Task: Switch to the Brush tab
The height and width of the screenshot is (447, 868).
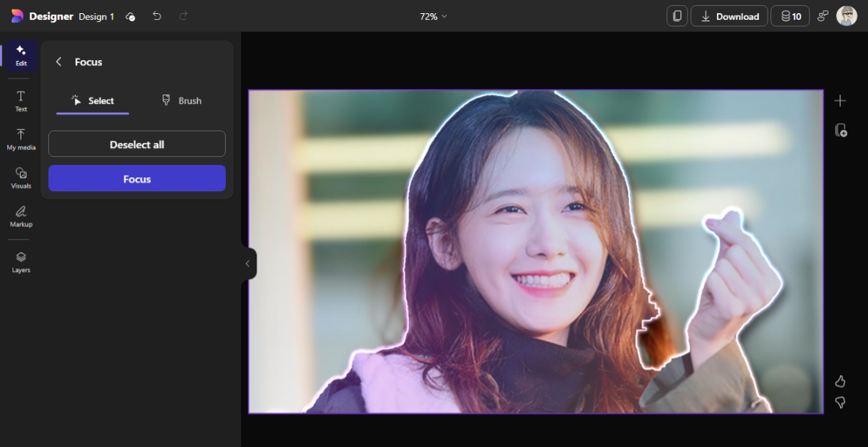Action: [x=181, y=100]
